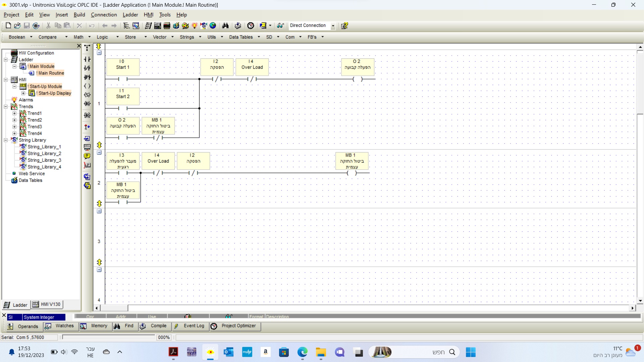Viewport: 644px width, 362px height.
Task: Collapse the Trends tree node
Action: 6,107
